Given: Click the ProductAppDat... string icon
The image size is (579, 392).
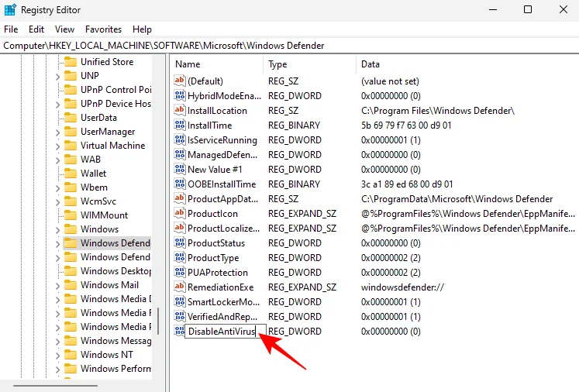Looking at the screenshot, I should coord(180,198).
